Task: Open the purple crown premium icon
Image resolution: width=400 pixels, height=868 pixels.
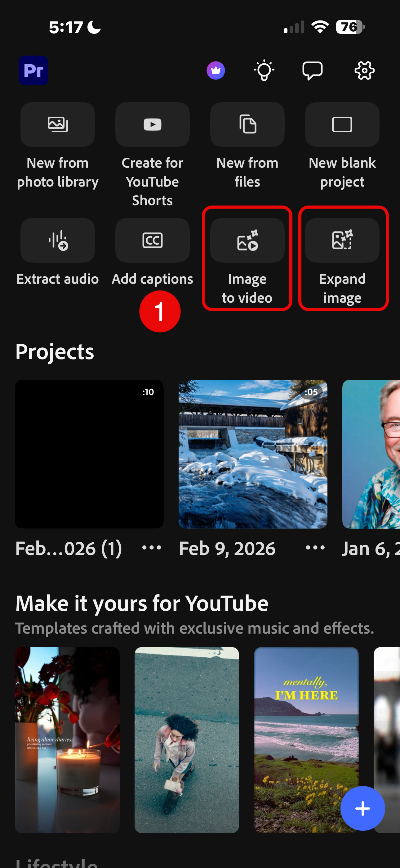Action: [x=216, y=70]
